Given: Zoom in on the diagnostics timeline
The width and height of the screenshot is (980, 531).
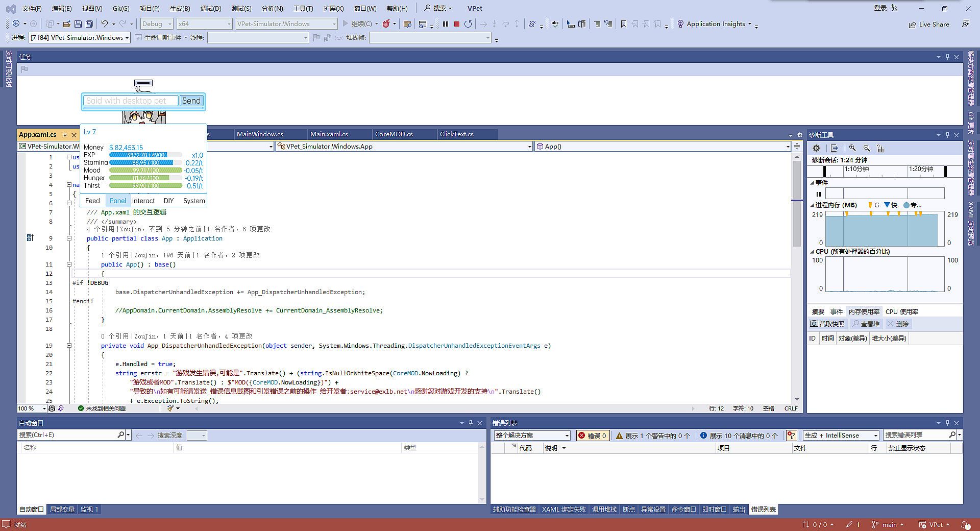Looking at the screenshot, I should pyautogui.click(x=852, y=148).
